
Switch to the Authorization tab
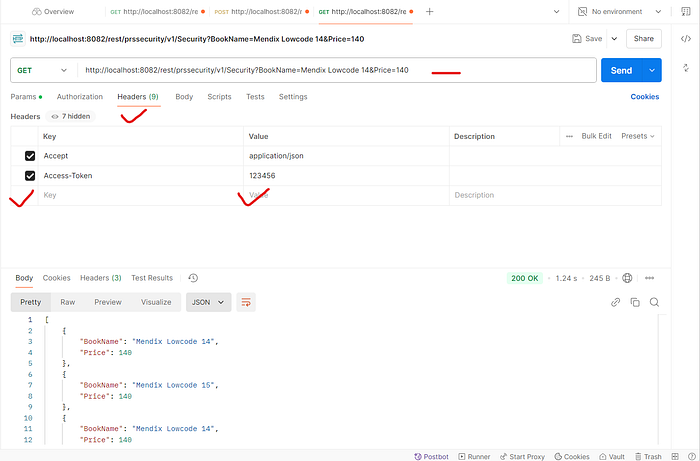[x=80, y=97]
